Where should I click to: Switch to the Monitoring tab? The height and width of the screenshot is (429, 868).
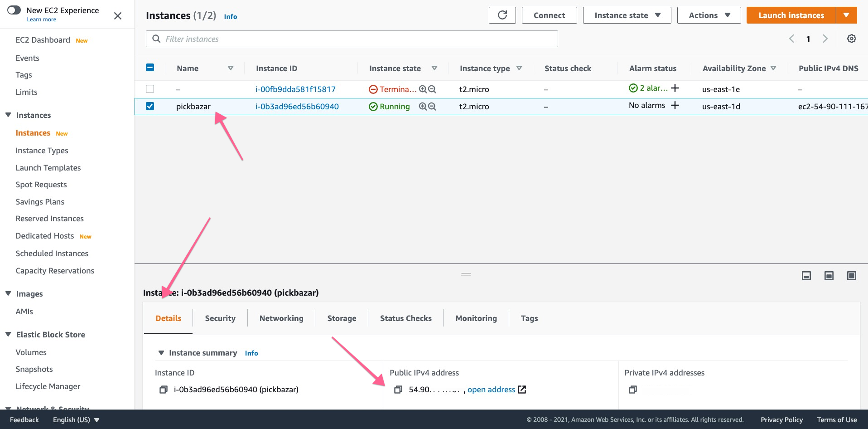pyautogui.click(x=476, y=318)
